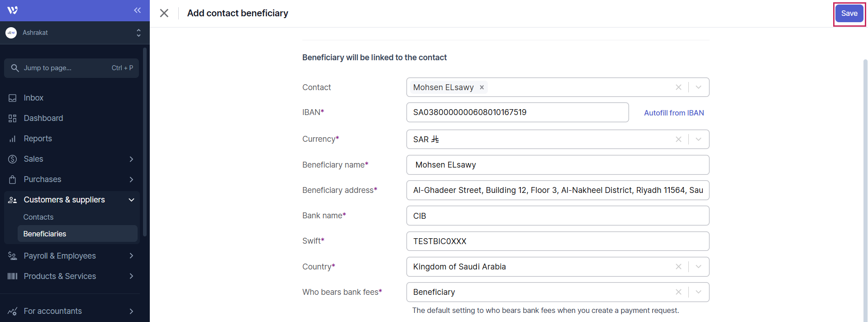The image size is (868, 322).
Task: Open the Contact dropdown arrow
Action: coord(698,87)
